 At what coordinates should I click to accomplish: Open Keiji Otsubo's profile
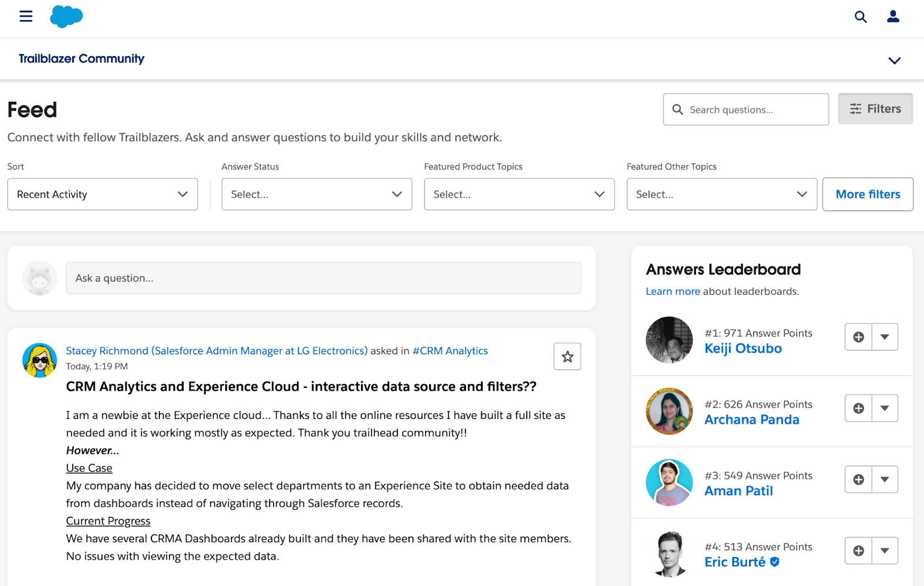(743, 348)
